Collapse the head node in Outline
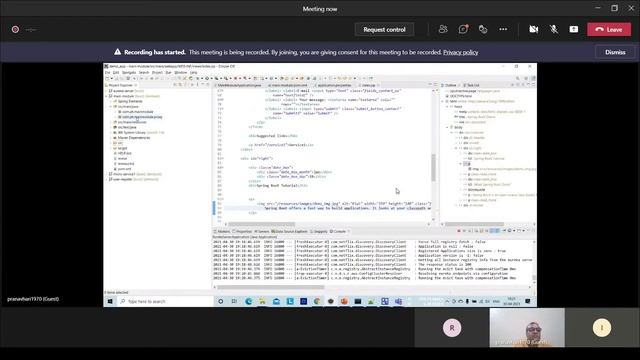Screen dimensions: 640x360 click(447, 107)
